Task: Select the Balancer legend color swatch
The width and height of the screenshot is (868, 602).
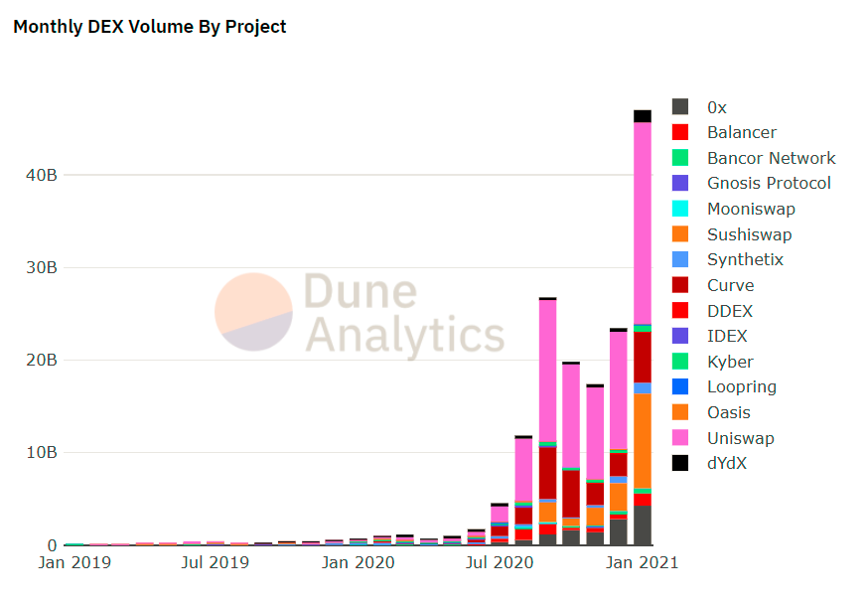Action: coord(679,132)
